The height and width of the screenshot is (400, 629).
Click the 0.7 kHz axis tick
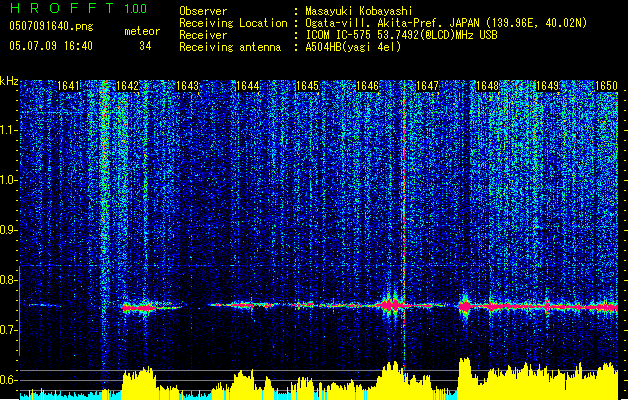click(x=9, y=330)
